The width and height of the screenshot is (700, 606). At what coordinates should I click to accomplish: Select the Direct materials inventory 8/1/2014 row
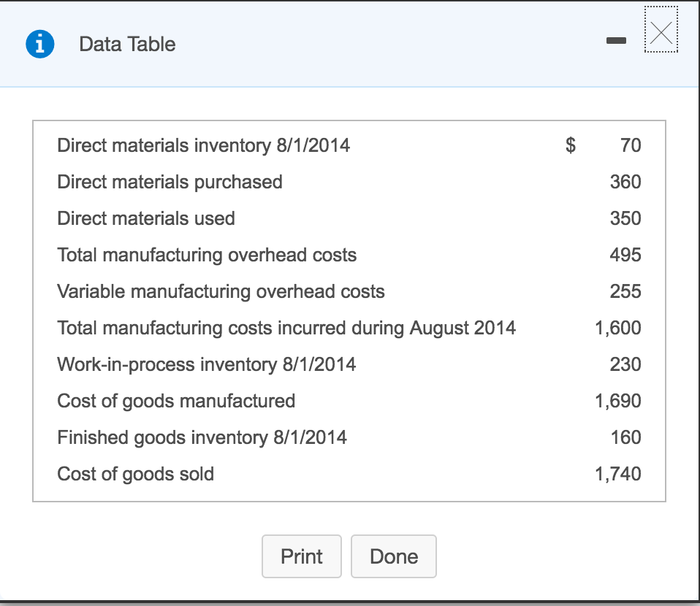point(205,145)
